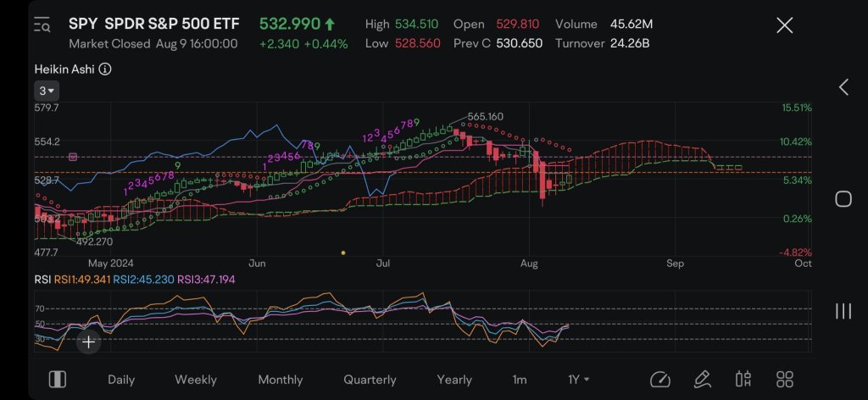
Task: Toggle the side panel layout icon
Action: point(58,379)
